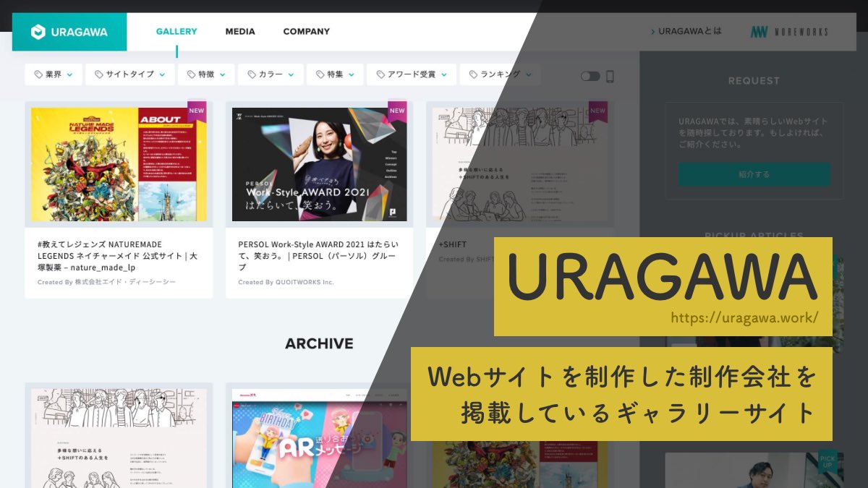This screenshot has width=868, height=488.
Task: Open the GALLERY tab
Action: [176, 32]
